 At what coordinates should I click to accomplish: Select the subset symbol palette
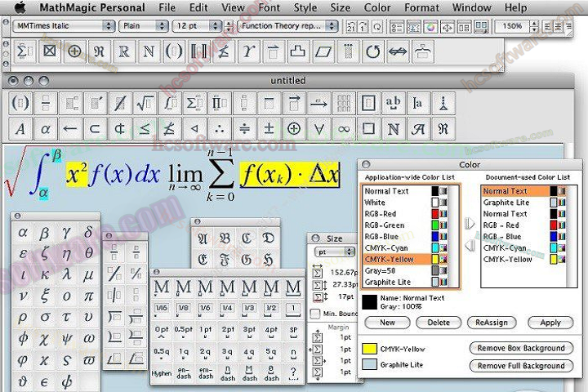95,129
